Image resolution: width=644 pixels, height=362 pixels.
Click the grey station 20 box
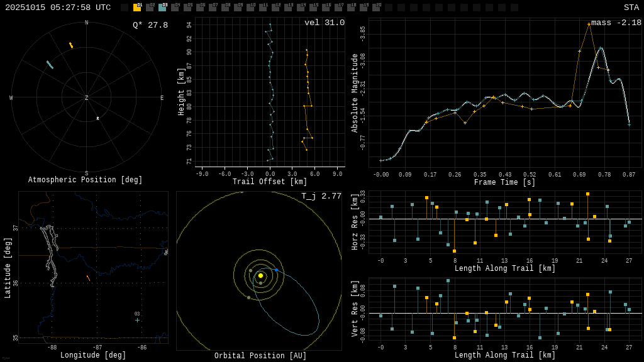coord(376,8)
